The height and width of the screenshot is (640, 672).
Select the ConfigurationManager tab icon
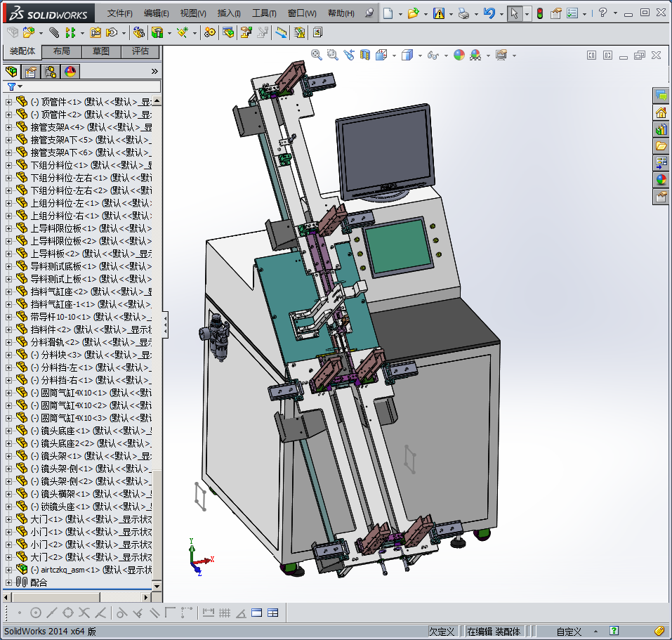coord(51,72)
